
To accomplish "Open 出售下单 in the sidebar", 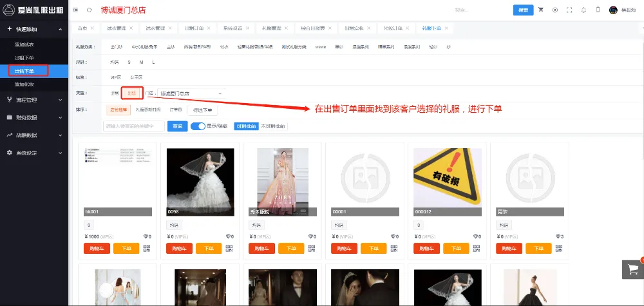I will pyautogui.click(x=24, y=71).
